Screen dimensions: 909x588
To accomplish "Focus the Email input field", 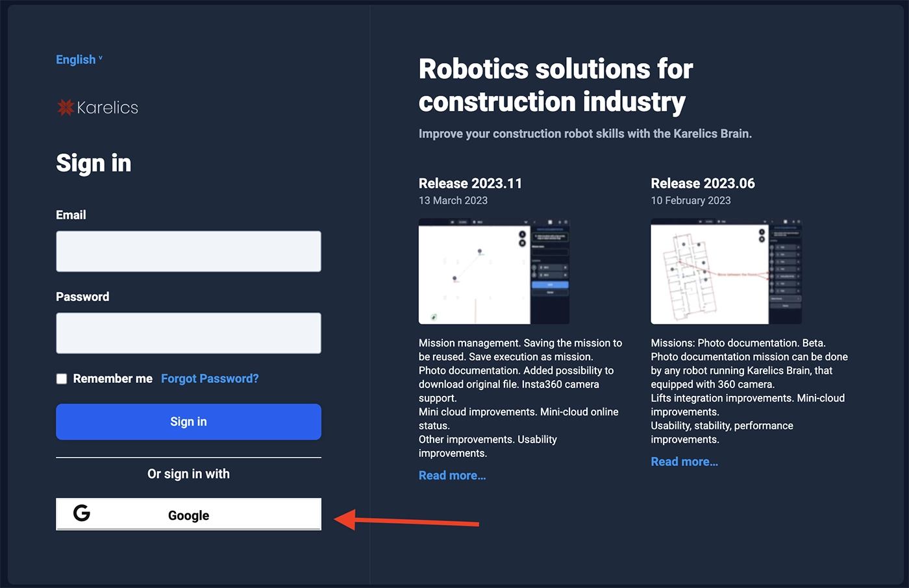I will pos(188,251).
